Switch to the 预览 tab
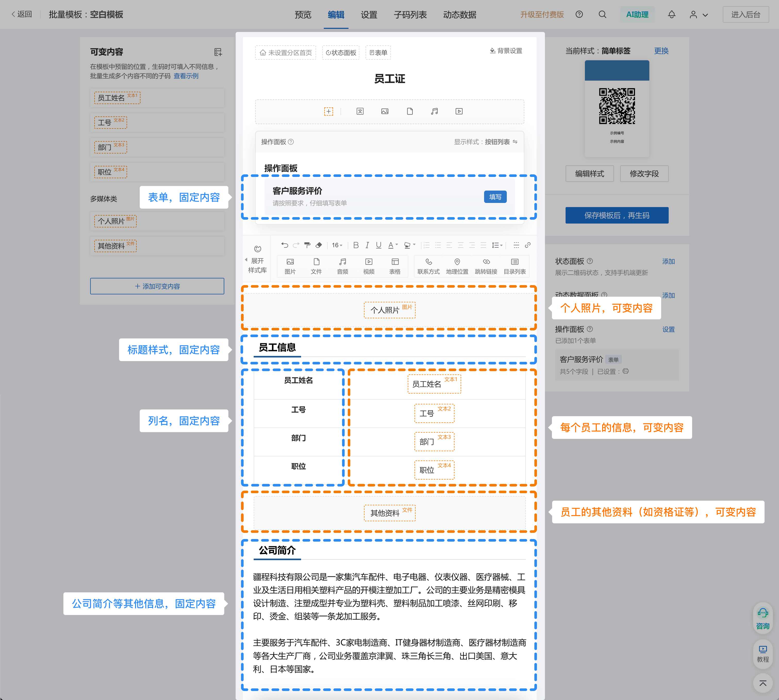Screen dimensions: 779x700 pyautogui.click(x=303, y=15)
